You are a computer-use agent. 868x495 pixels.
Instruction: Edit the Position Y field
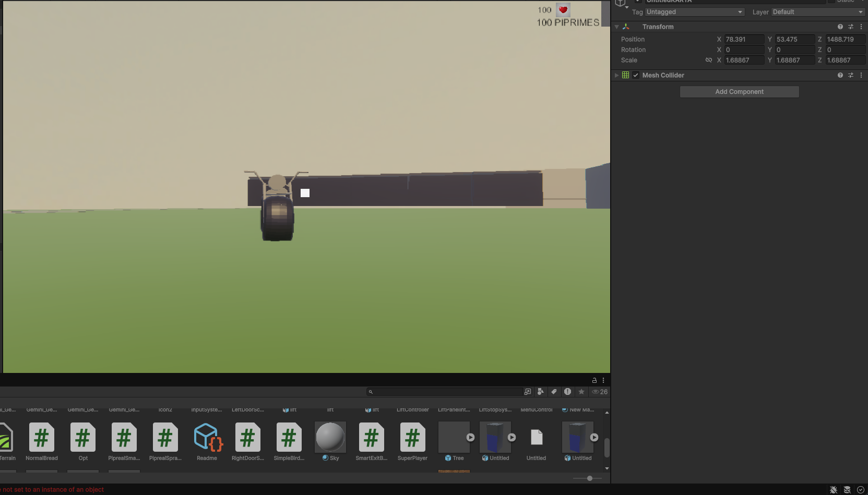coord(795,39)
